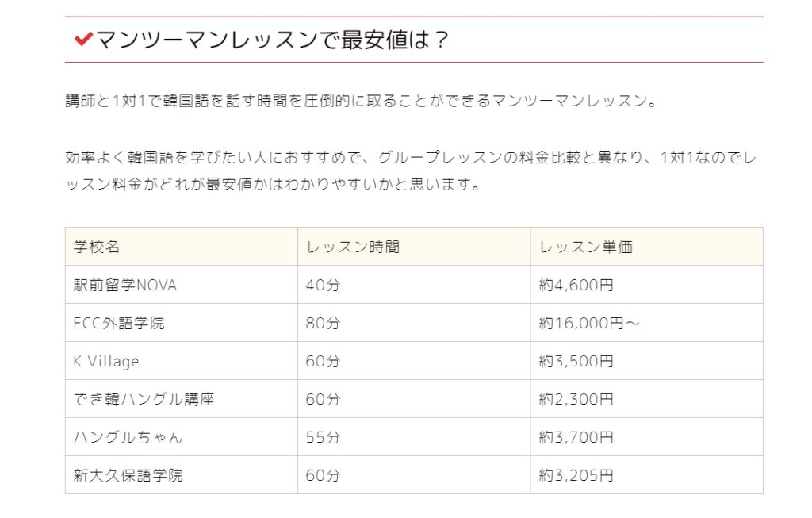This screenshot has height=518, width=812.
Task: Select the ECC外語学院 table cell
Action: 119,323
